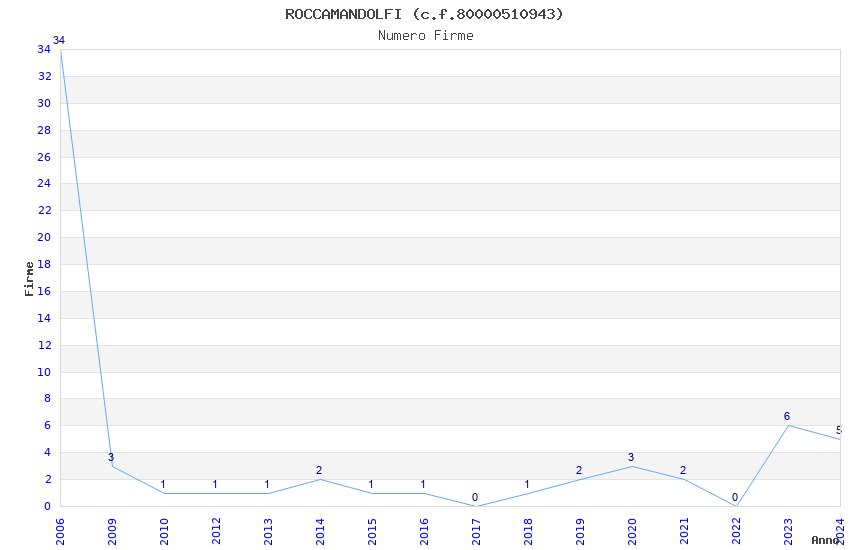
Task: Click the y-axis tick label 2
Action: 48,480
